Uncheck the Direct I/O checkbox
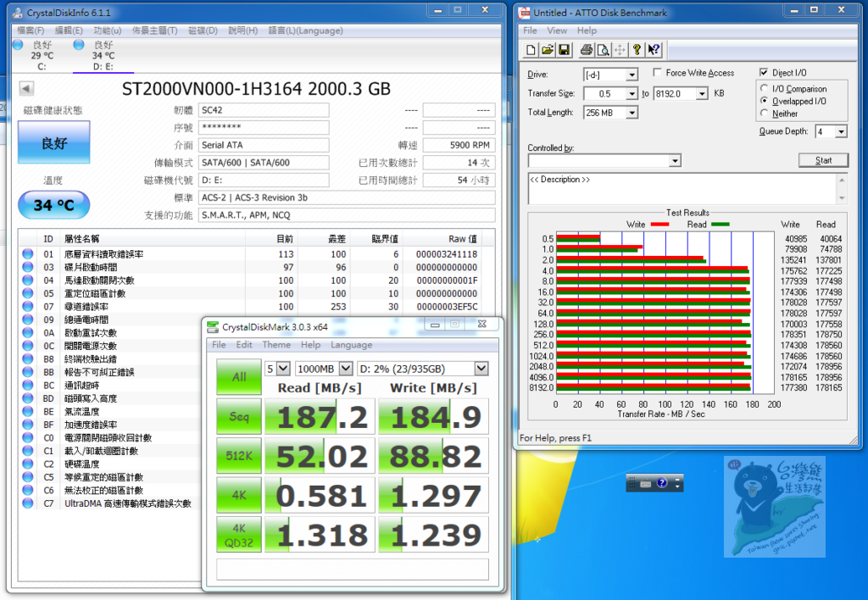The width and height of the screenshot is (868, 600). 764,73
